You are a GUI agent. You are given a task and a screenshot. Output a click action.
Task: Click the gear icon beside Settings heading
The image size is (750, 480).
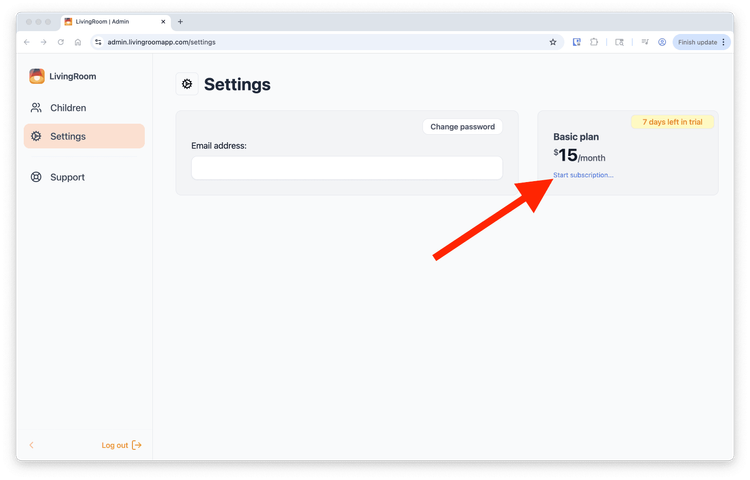pos(186,84)
